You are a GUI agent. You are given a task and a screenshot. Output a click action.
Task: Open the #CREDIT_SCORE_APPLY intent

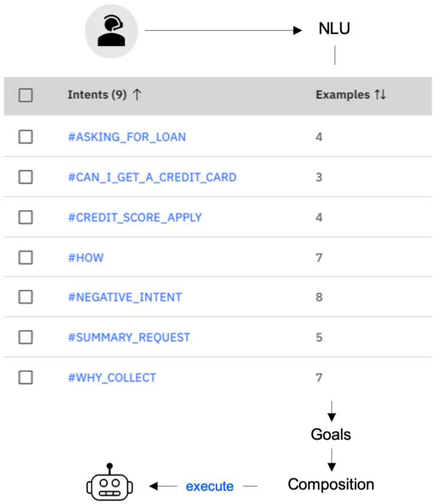[135, 218]
